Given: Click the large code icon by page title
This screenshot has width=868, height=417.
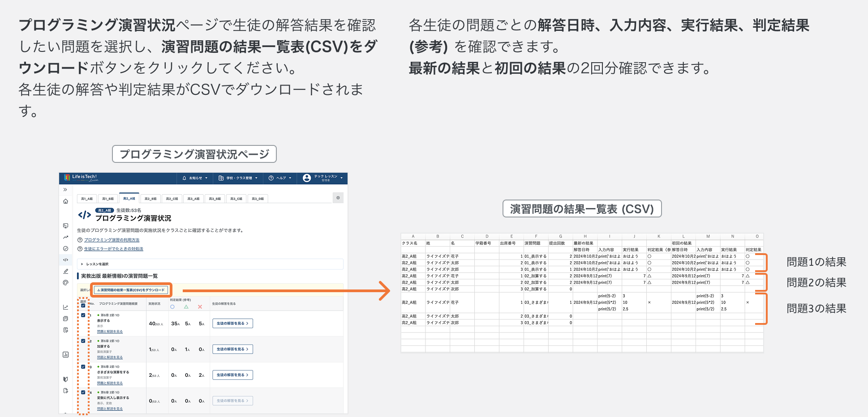Looking at the screenshot, I should 85,215.
